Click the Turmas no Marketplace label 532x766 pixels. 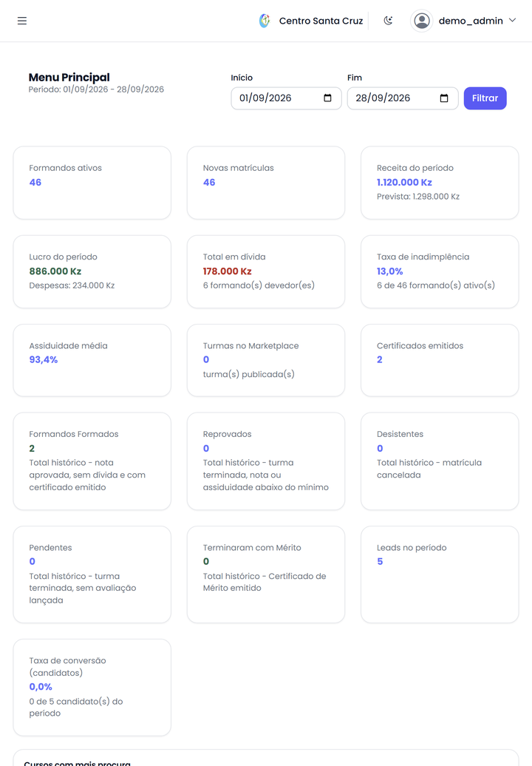click(251, 345)
